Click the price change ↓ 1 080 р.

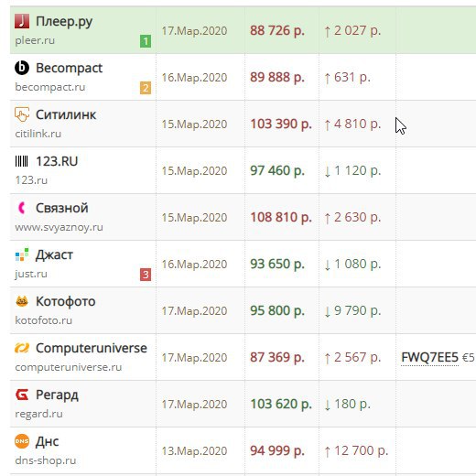pos(352,265)
